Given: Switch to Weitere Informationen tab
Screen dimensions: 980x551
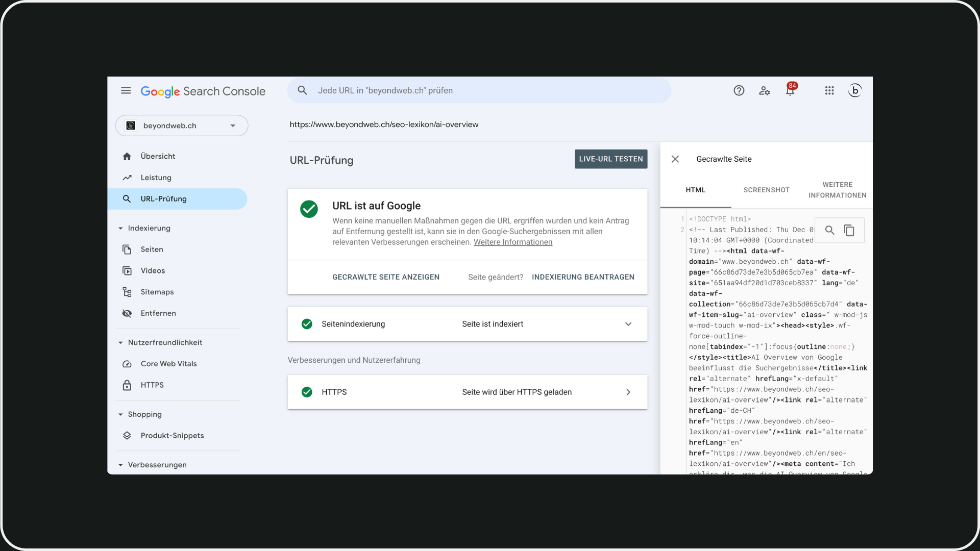Looking at the screenshot, I should point(837,190).
